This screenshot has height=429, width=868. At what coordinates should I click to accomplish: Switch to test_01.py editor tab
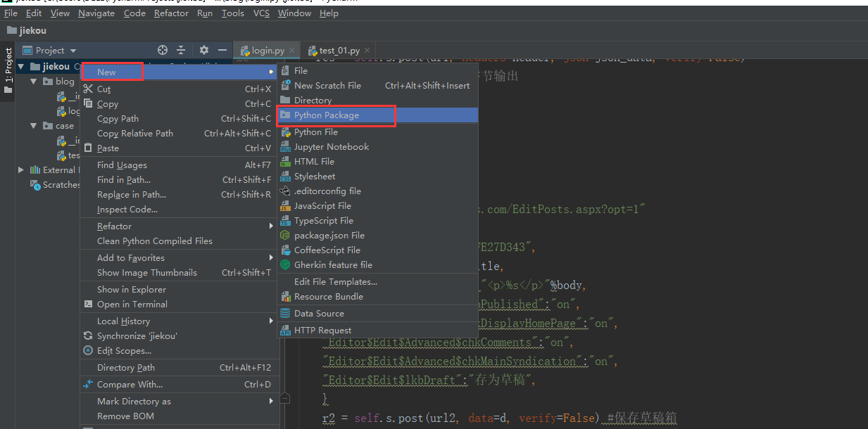click(x=339, y=51)
